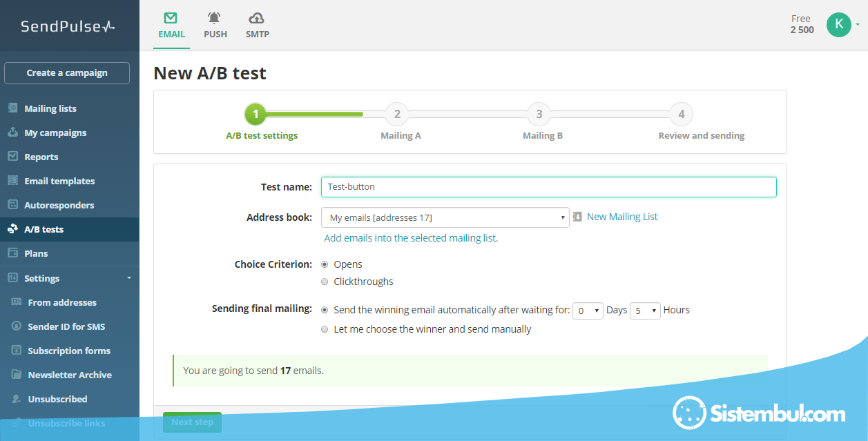This screenshot has width=868, height=441.
Task: Switch to the EMAIL tab
Action: (171, 26)
